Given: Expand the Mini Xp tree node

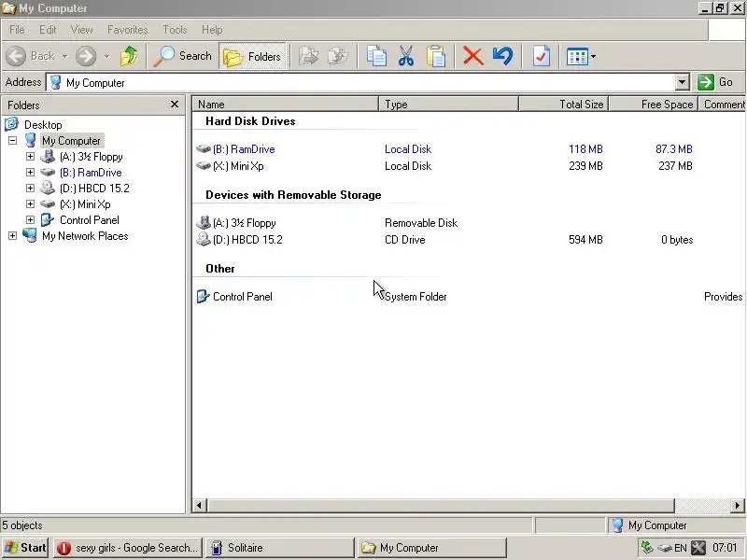Looking at the screenshot, I should pos(30,203).
